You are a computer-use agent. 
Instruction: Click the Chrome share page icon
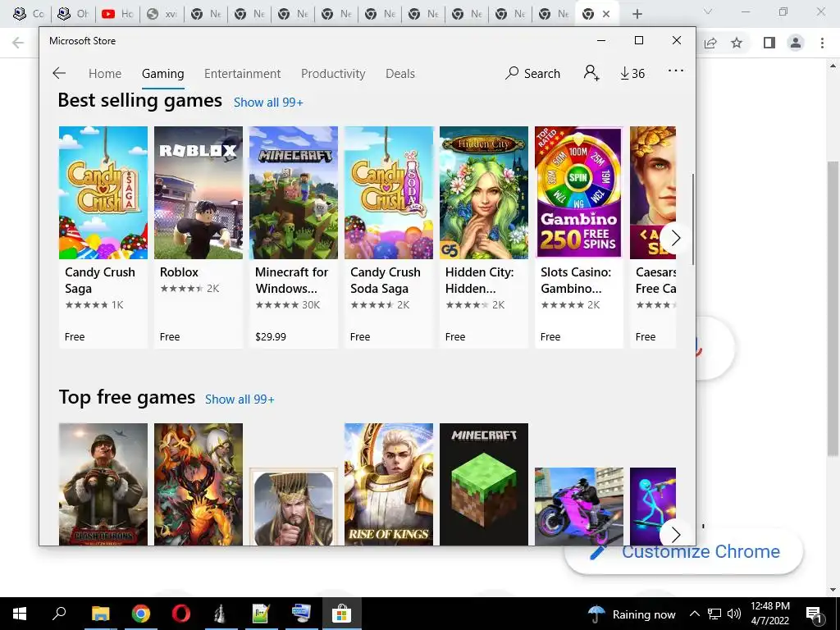[710, 43]
